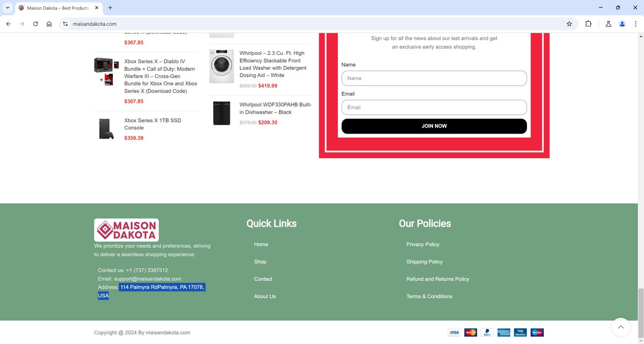Image resolution: width=644 pixels, height=344 pixels.
Task: Open Chrome Labs flask icon
Action: (608, 24)
